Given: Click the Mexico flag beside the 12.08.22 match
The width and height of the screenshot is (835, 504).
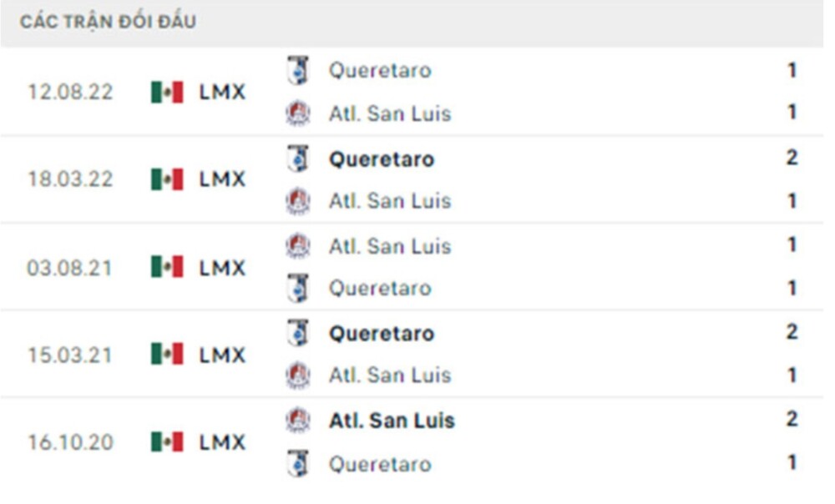Looking at the screenshot, I should coord(167,92).
